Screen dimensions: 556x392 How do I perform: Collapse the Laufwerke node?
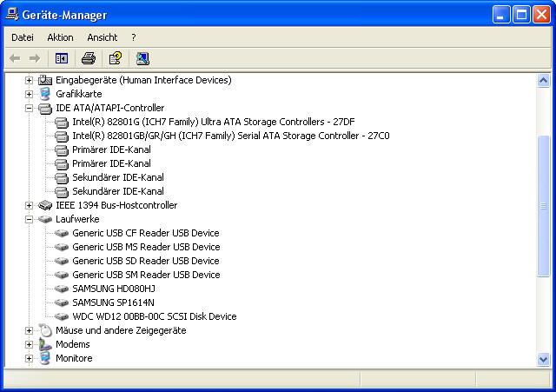pyautogui.click(x=29, y=219)
